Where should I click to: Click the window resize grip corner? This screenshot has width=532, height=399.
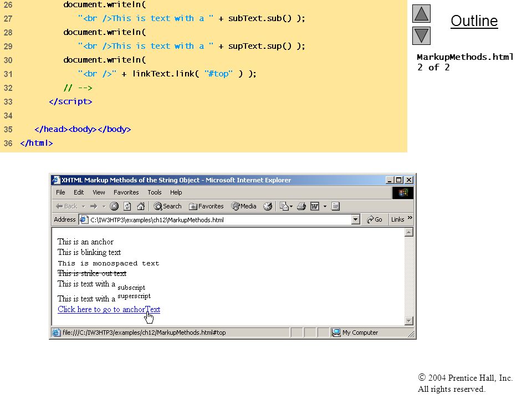point(411,335)
